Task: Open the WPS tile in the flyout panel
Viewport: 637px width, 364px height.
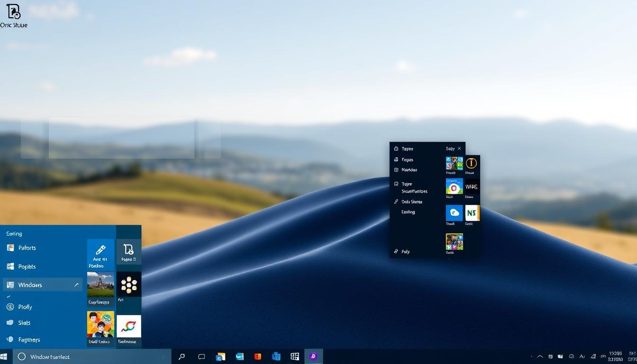Action: coord(470,187)
